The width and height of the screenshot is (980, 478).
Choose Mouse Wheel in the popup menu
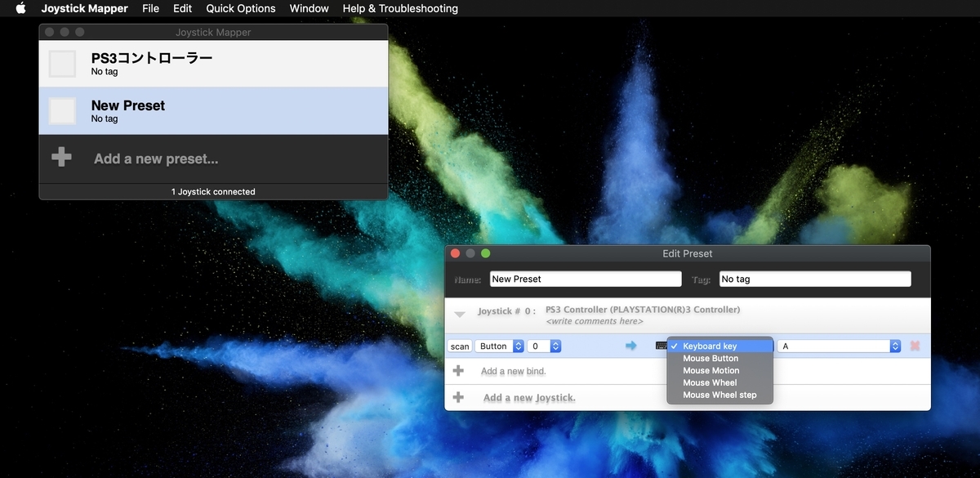coord(719,383)
